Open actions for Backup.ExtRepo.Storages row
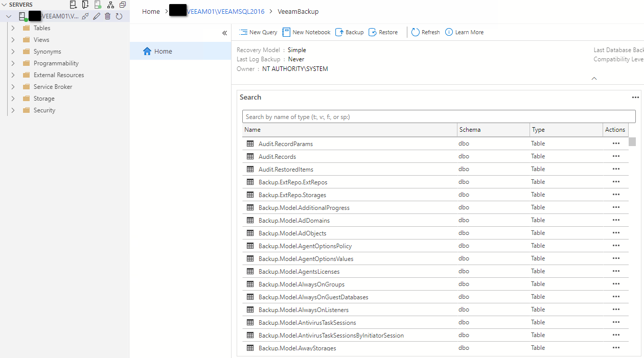Viewport: 644px width, 358px height. (616, 195)
